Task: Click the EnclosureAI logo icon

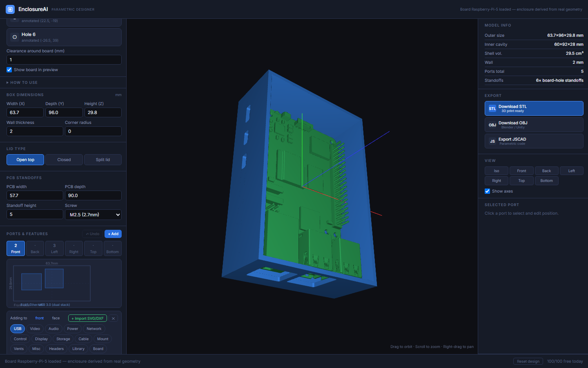Action: click(10, 9)
